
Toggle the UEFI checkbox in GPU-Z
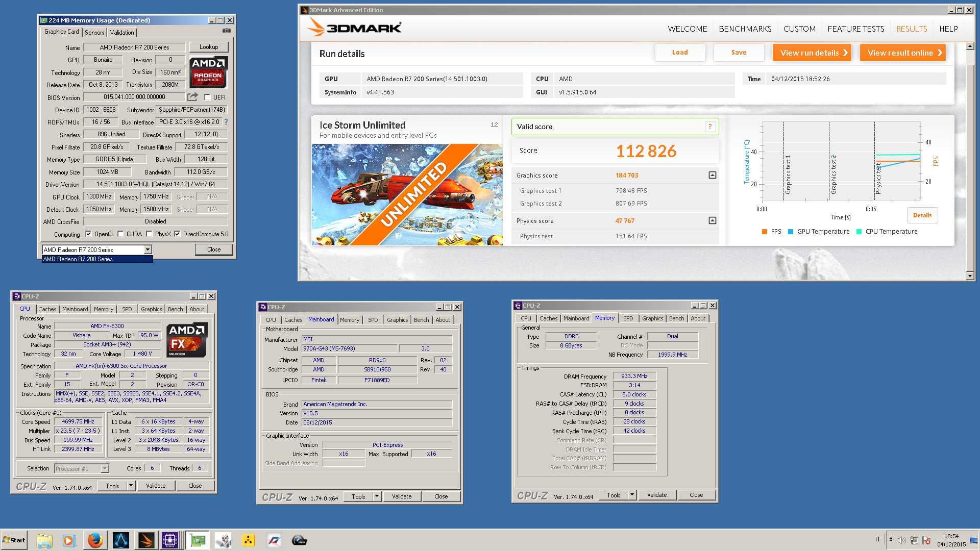coord(207,97)
